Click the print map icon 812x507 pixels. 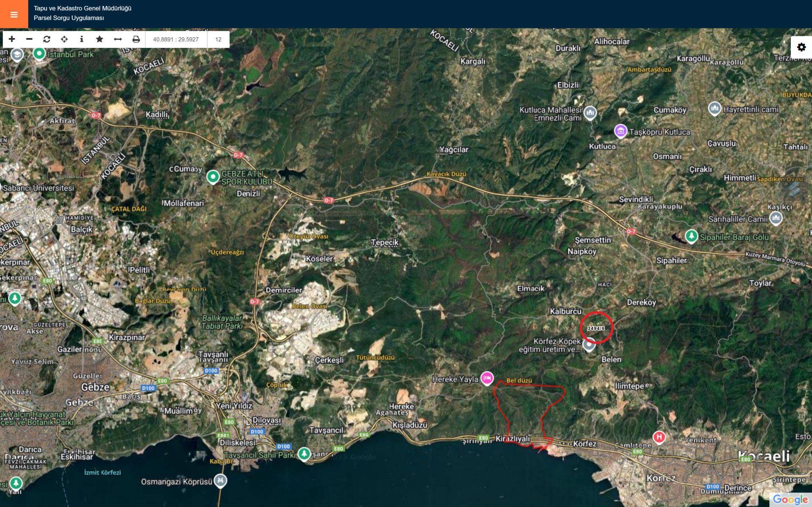point(136,39)
